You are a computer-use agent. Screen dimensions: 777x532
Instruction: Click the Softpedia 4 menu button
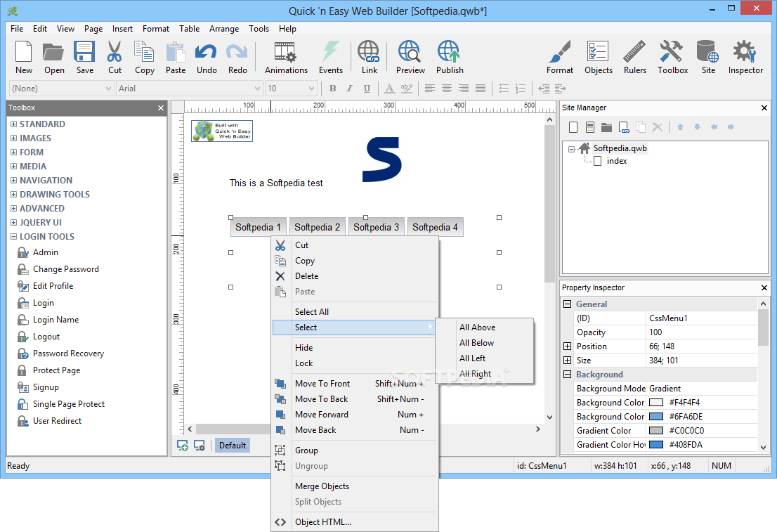coord(435,227)
